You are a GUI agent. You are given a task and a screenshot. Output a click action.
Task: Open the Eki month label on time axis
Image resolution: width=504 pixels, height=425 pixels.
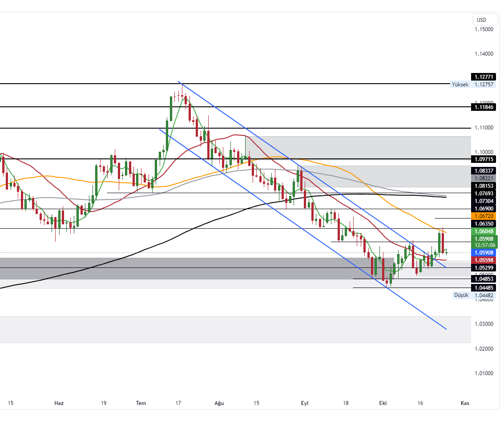click(383, 403)
